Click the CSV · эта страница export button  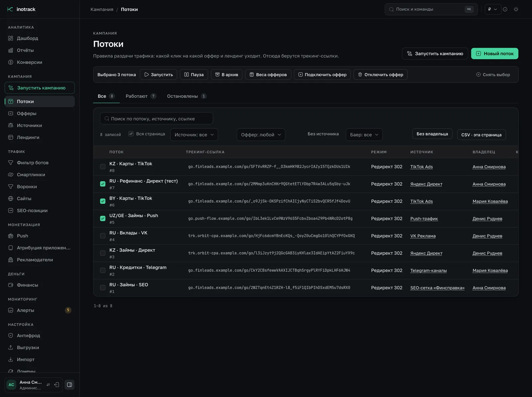tap(481, 135)
